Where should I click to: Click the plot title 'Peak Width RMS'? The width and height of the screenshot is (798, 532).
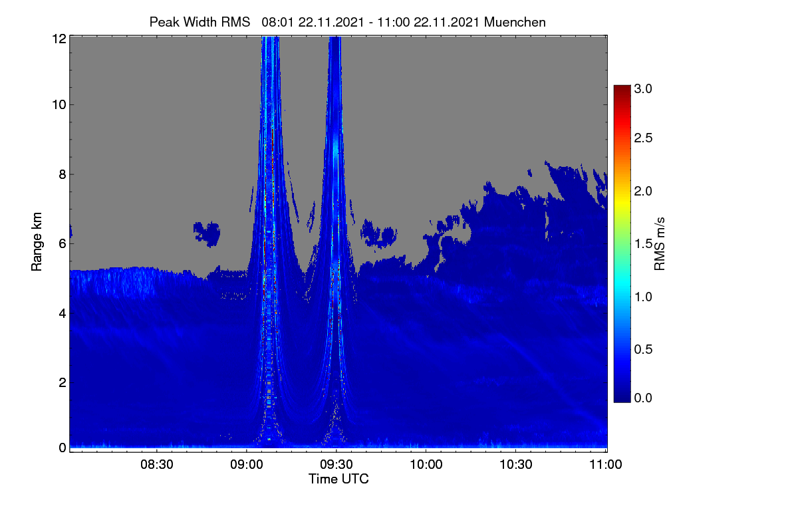(199, 22)
